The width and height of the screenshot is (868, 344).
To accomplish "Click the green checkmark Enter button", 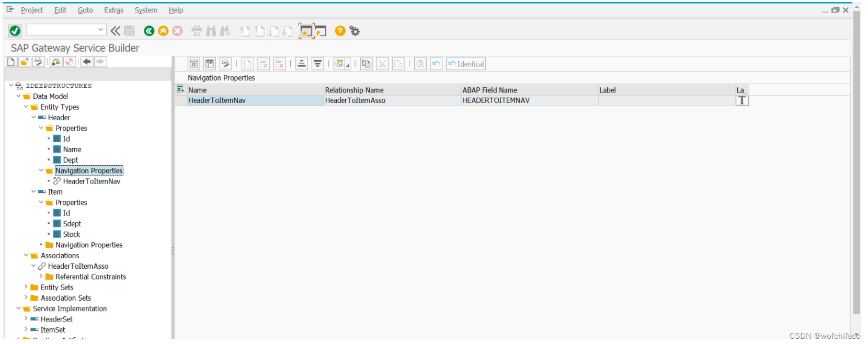I will pos(15,31).
